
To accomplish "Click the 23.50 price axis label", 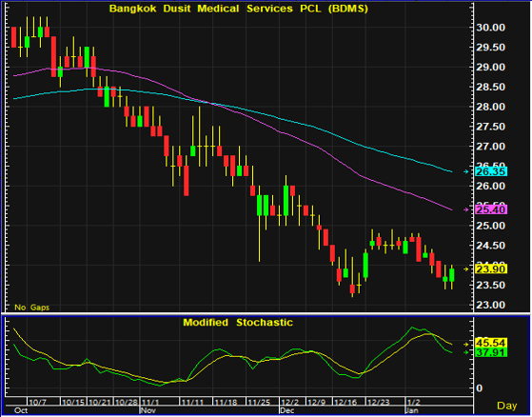I will (491, 285).
